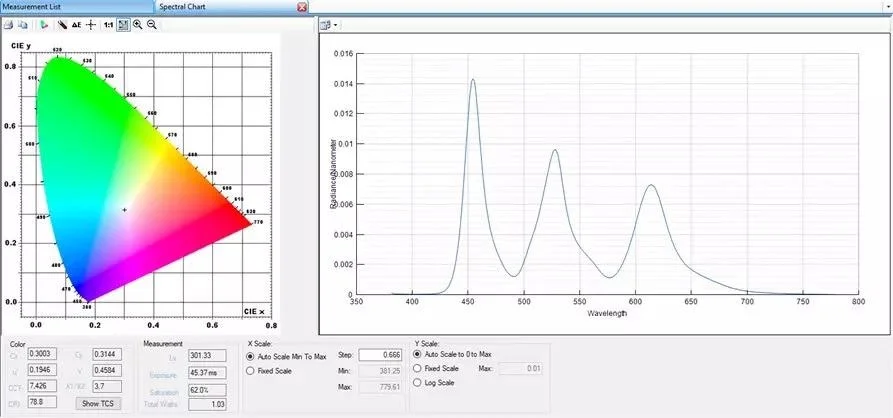Click the X Scale Min field 381.25

click(x=380, y=371)
